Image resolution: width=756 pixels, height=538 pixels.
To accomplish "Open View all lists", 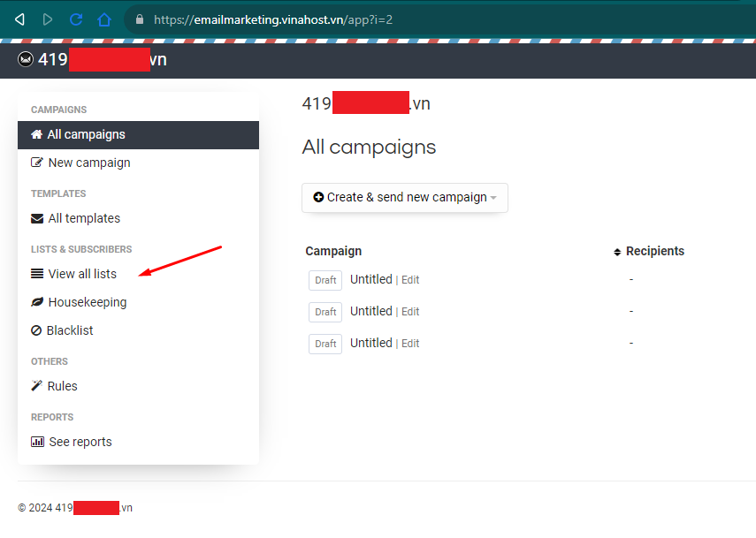I will 81,274.
